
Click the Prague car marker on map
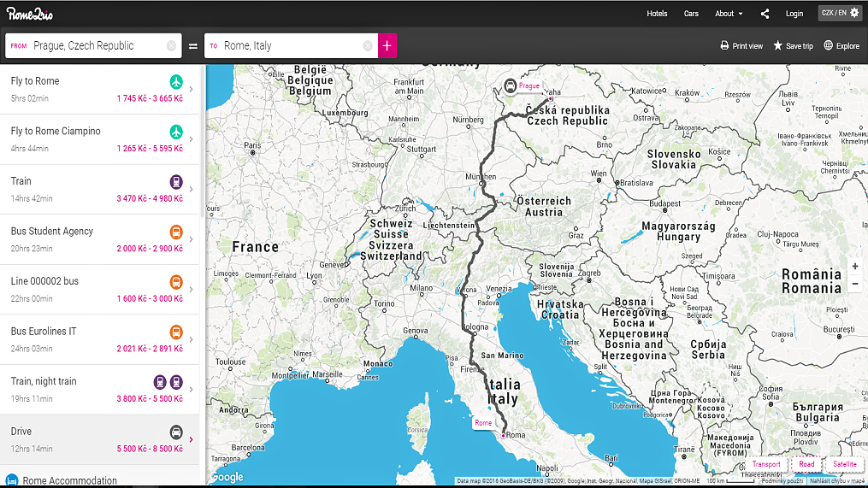pyautogui.click(x=510, y=85)
